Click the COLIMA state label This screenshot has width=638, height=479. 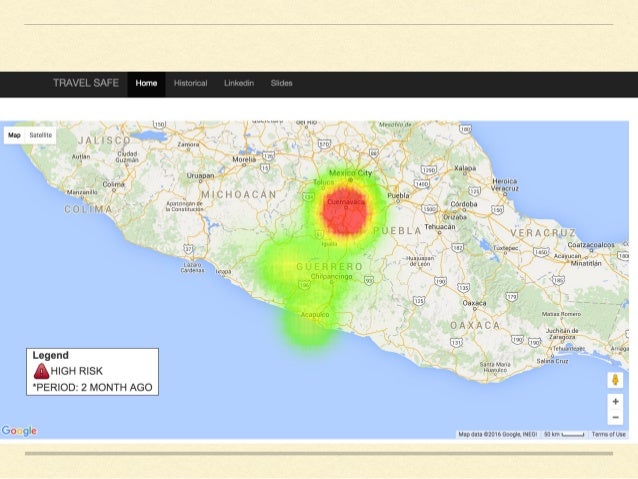(x=88, y=209)
